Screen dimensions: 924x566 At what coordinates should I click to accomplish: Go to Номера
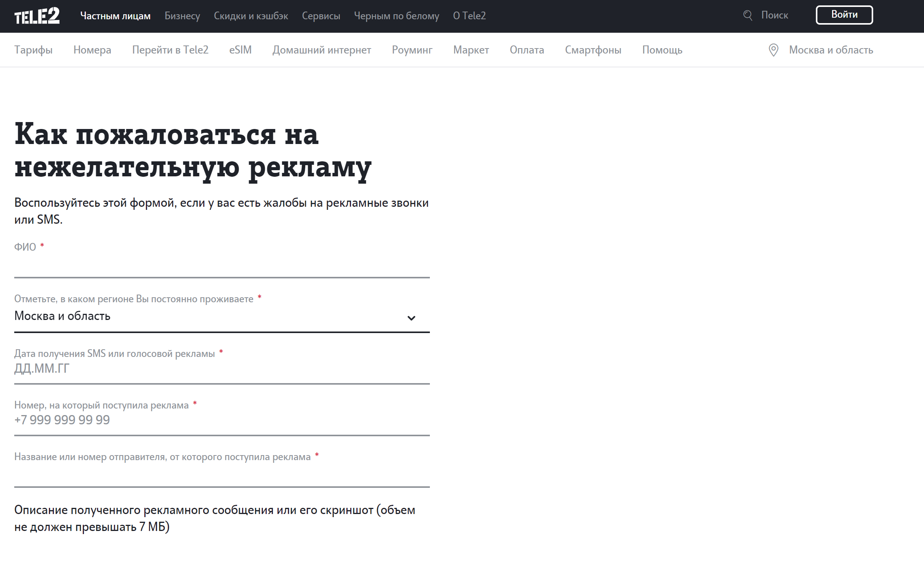(x=92, y=50)
